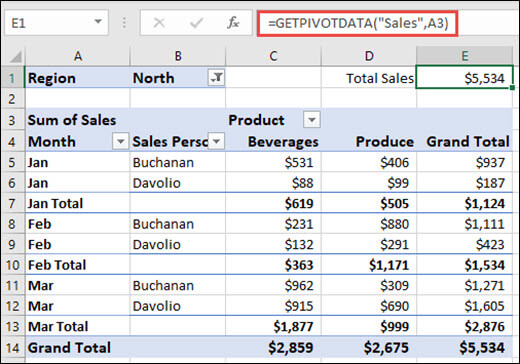The width and height of the screenshot is (520, 364).
Task: Select column B header
Action: 178,56
